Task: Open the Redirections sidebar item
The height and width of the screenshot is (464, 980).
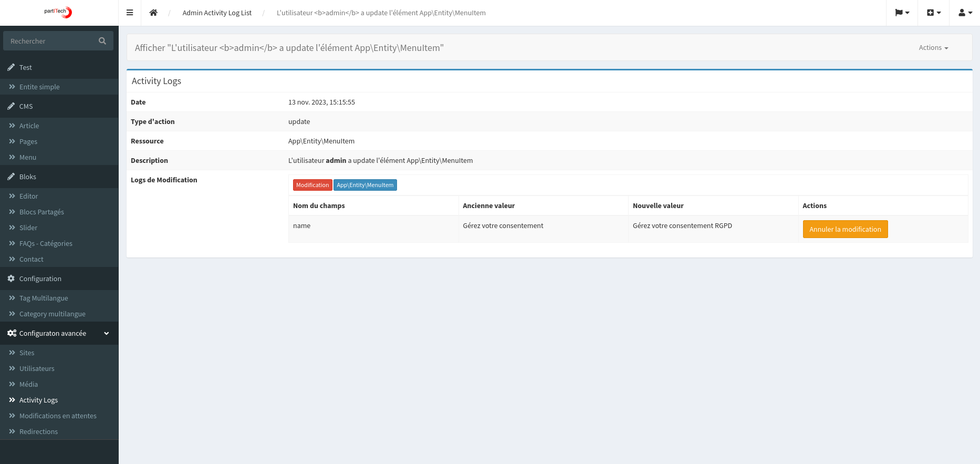Action: coord(38,431)
